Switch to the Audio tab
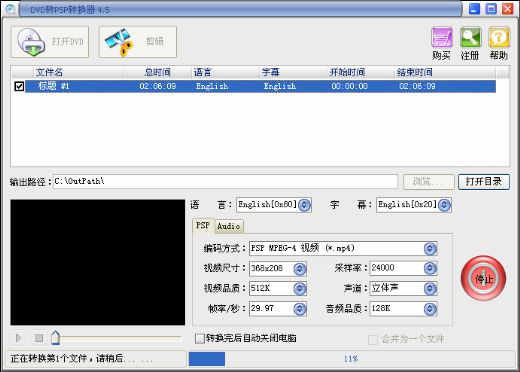This screenshot has height=372, width=520. [x=228, y=226]
